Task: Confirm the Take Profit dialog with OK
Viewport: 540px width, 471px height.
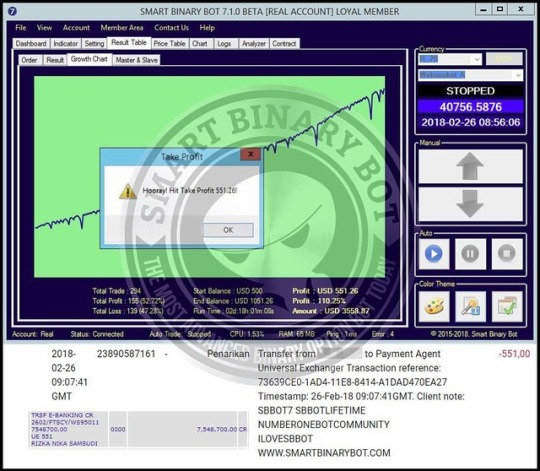Action: pos(228,230)
